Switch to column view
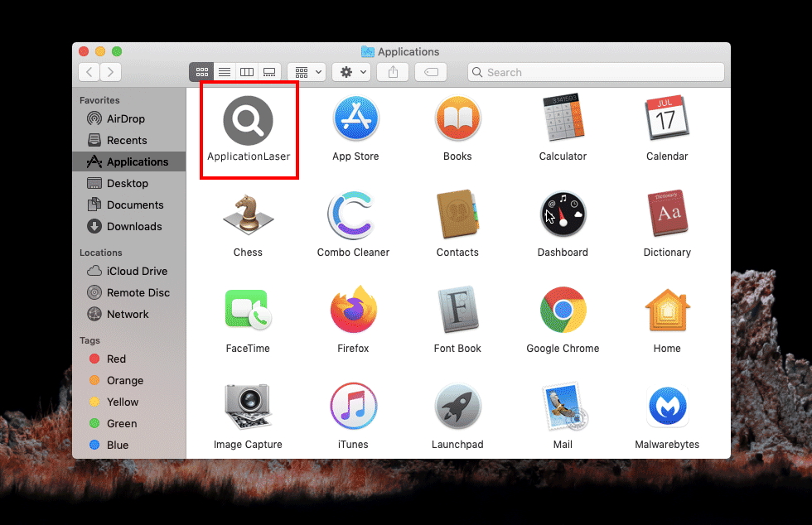Viewport: 812px width, 525px height. click(247, 72)
